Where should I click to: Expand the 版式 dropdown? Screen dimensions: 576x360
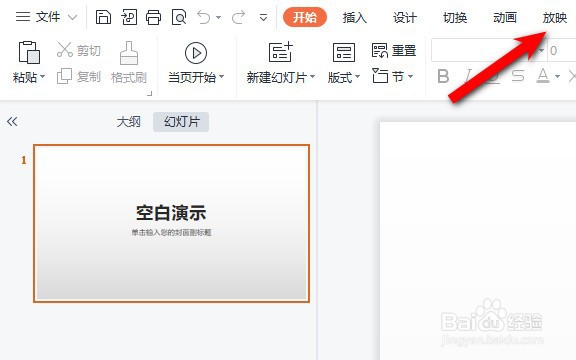coord(357,77)
